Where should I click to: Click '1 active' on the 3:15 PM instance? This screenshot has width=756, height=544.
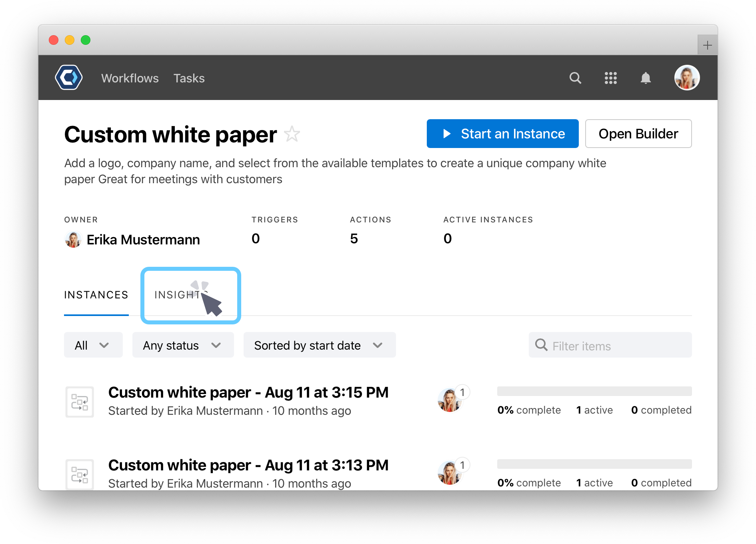click(594, 410)
